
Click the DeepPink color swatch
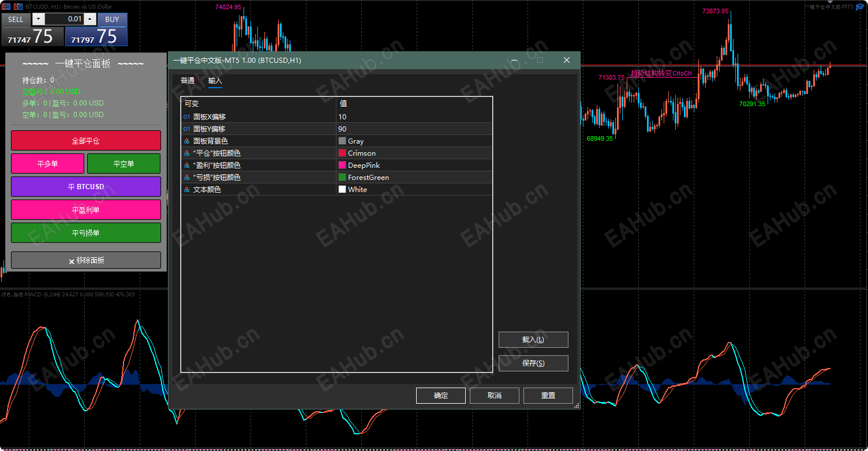[342, 165]
